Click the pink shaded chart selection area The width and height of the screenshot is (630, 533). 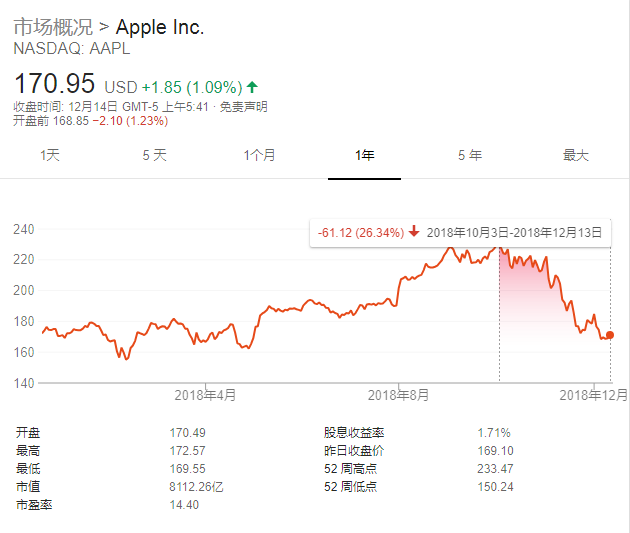tap(540, 320)
